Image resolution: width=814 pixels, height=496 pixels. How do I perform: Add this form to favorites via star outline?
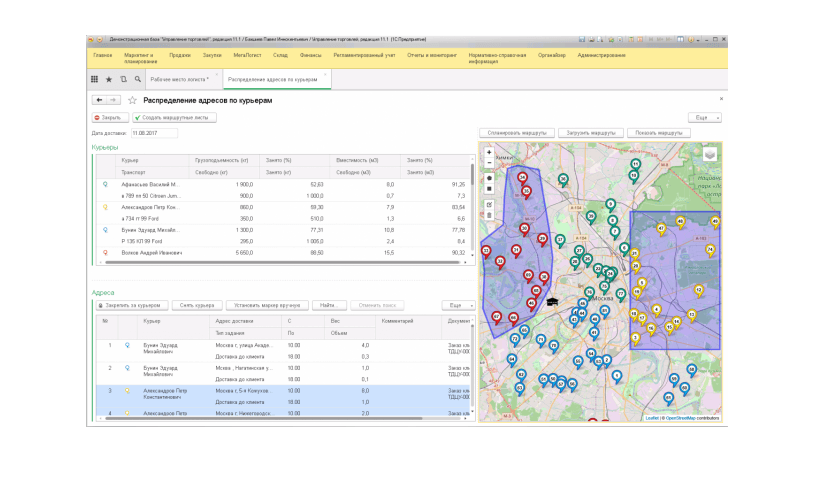click(132, 100)
